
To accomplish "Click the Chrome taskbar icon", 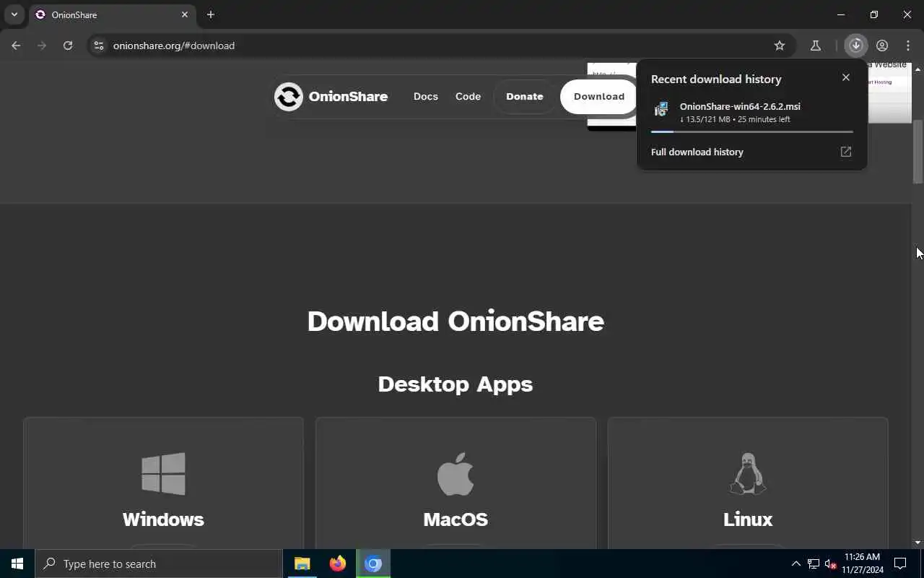I will click(373, 564).
